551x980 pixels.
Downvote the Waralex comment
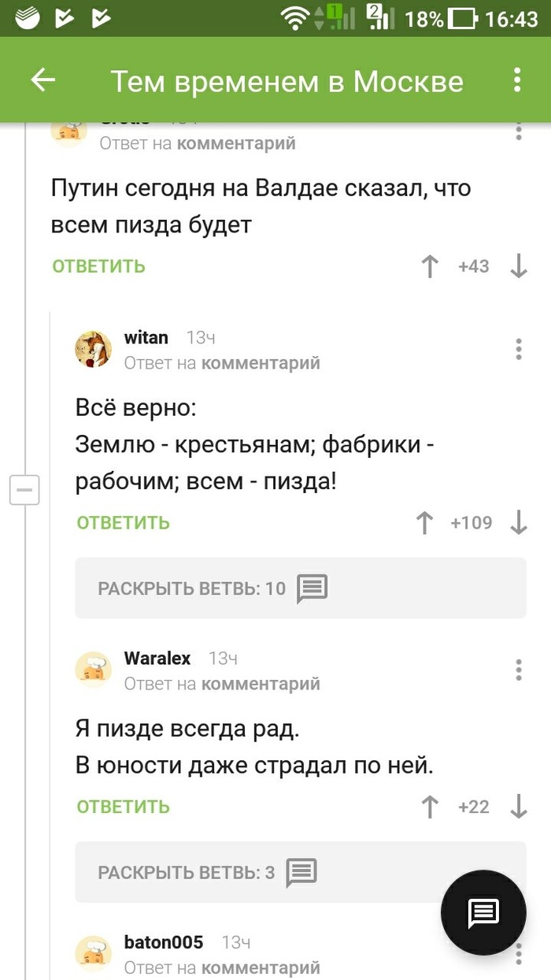519,807
